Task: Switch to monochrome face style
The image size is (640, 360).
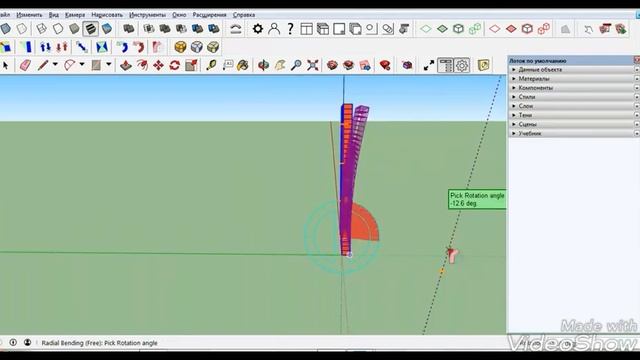Action: click(x=107, y=29)
